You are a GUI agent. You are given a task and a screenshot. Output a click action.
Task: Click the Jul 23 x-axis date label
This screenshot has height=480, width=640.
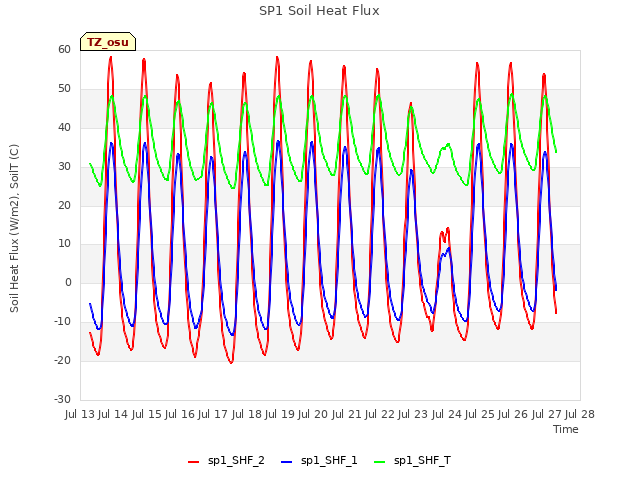(x=413, y=414)
